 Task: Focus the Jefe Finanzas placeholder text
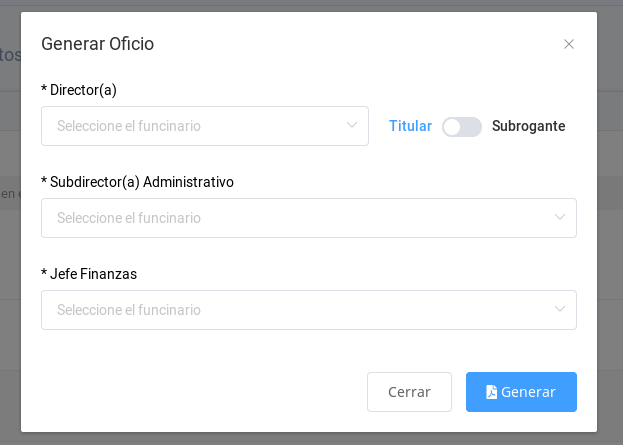tap(129, 310)
